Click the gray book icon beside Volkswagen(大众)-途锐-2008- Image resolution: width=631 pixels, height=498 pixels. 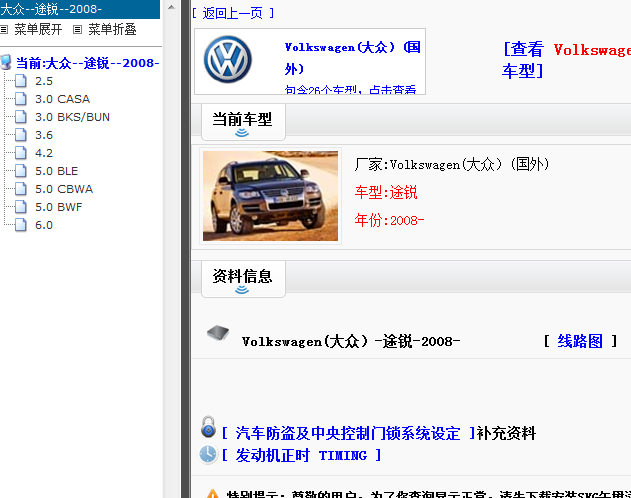tap(218, 333)
